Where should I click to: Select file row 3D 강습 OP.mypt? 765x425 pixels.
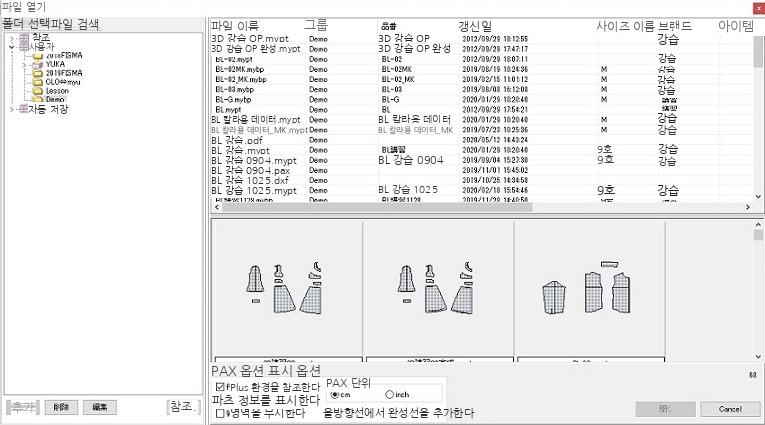(482, 39)
